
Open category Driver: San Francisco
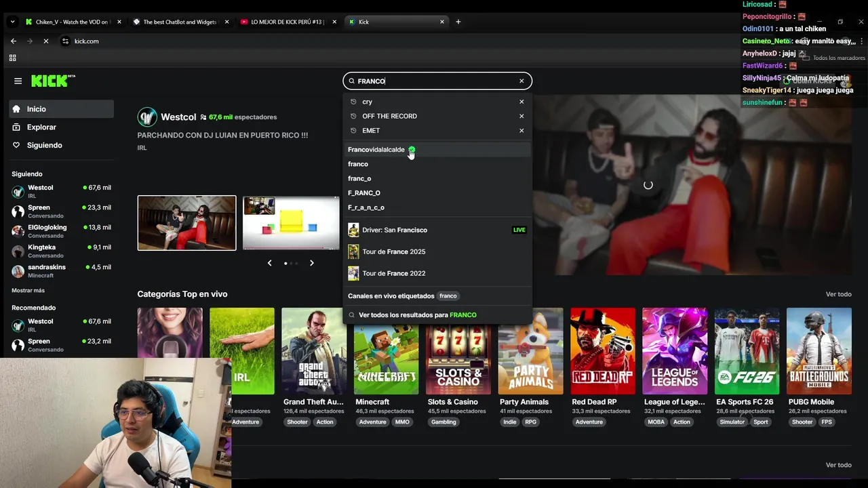437,230
